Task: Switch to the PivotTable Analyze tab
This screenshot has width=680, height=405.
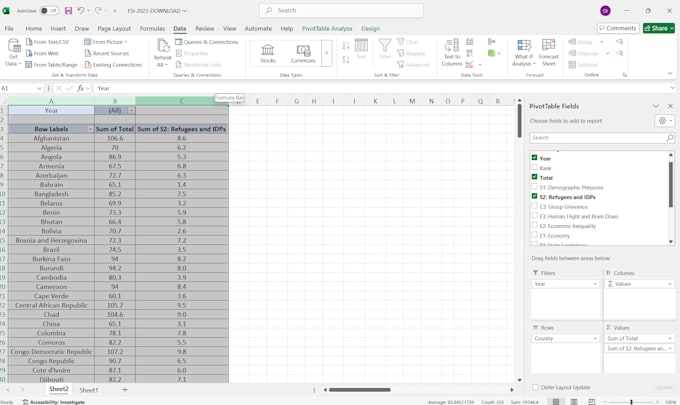Action: pos(327,28)
